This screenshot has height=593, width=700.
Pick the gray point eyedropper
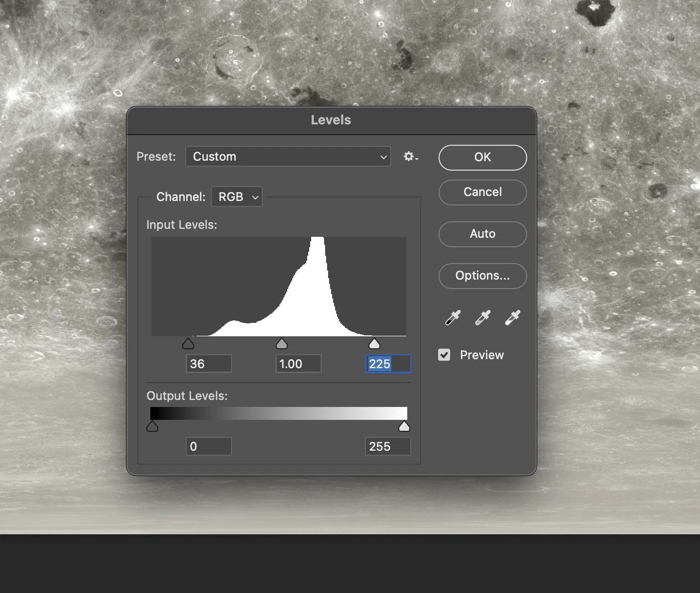pos(482,317)
